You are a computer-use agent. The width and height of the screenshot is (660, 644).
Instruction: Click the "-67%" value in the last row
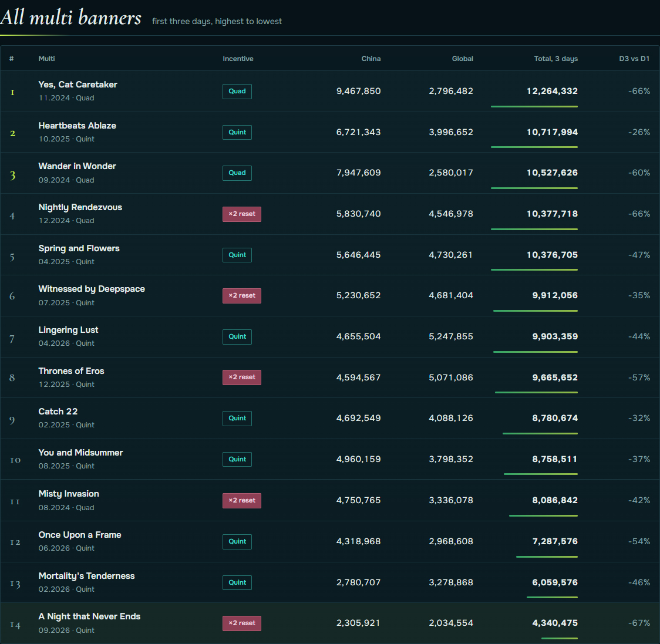(639, 622)
